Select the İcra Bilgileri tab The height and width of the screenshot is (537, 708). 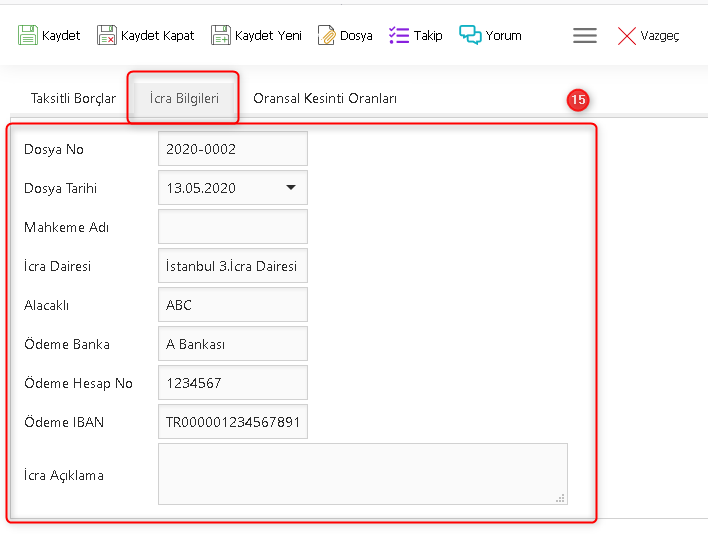point(183,98)
